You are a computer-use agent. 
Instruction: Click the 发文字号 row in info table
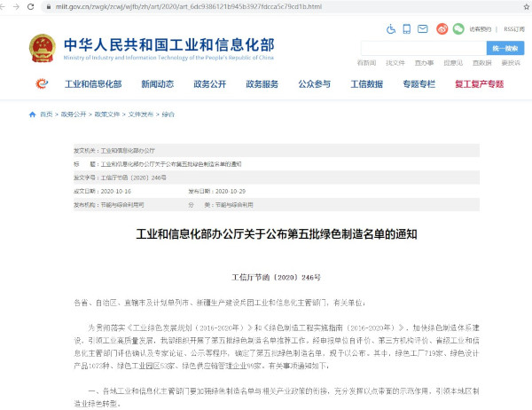pos(276,177)
